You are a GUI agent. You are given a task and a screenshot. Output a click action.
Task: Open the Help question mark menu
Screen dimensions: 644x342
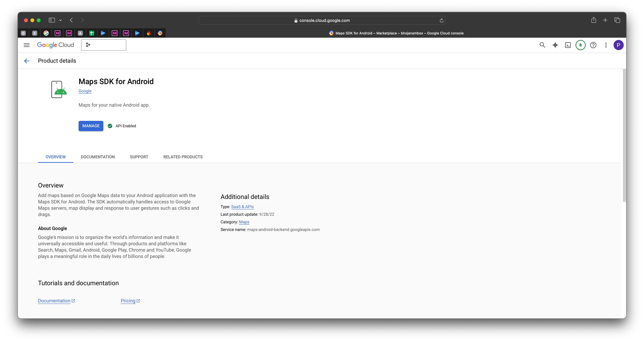[x=593, y=45]
